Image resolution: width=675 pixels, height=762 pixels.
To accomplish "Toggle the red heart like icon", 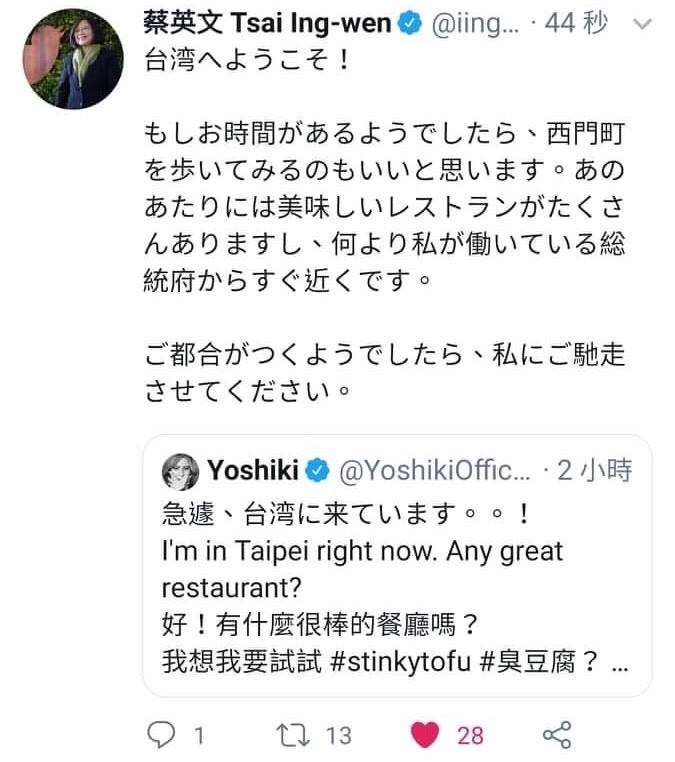I will point(427,736).
